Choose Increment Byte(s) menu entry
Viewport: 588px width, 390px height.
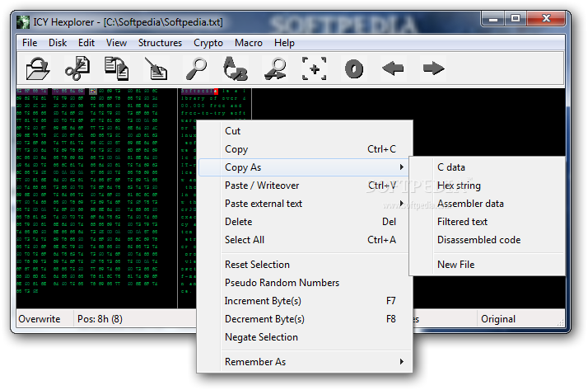tap(305, 301)
